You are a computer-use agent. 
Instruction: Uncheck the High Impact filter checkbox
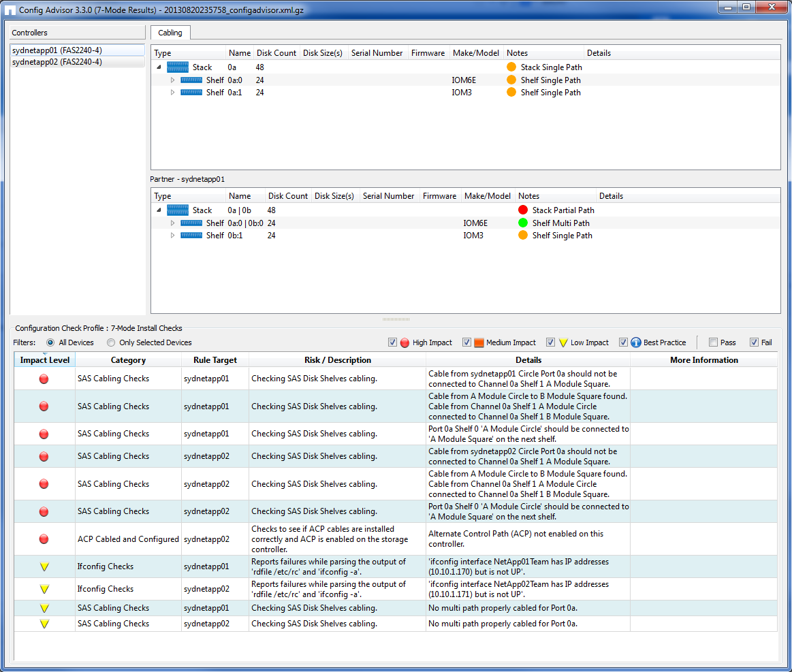(x=392, y=342)
